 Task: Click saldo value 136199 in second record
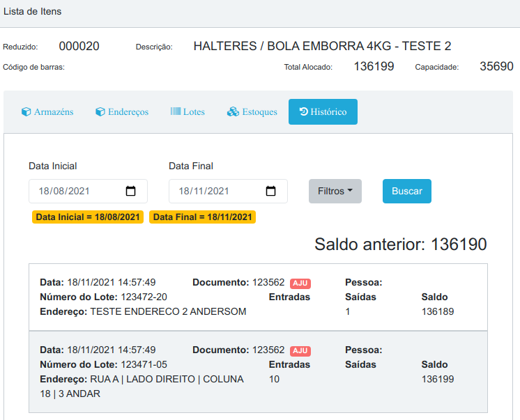coord(438,379)
